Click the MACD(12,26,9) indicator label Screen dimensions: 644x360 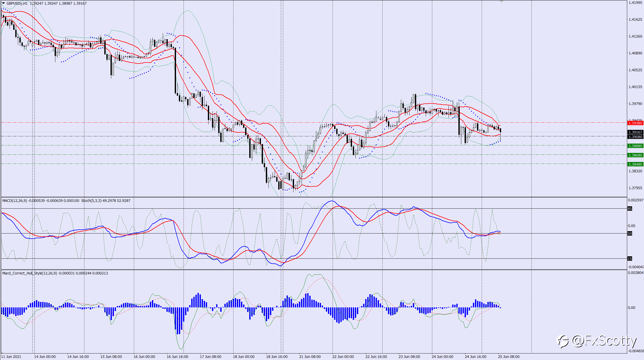(x=14, y=201)
